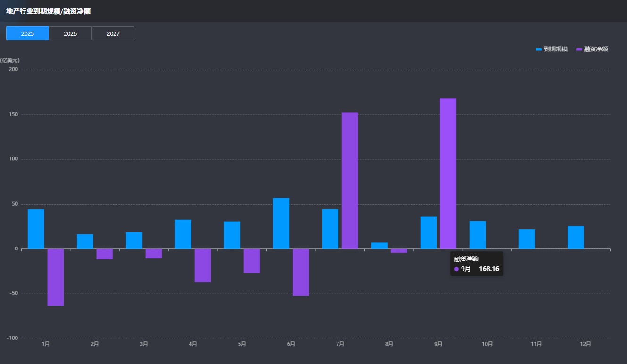This screenshot has height=364, width=627.
Task: Click the blue June 到期规模 bar
Action: click(x=281, y=223)
